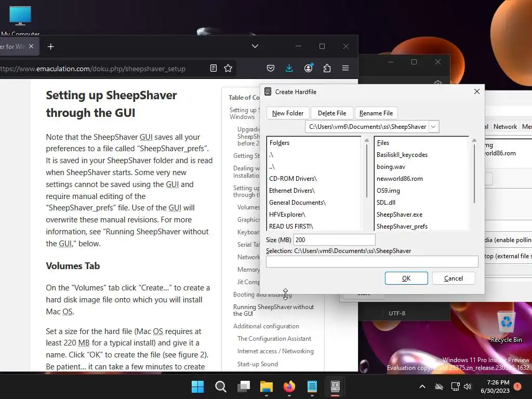Select the HFVExplorer\ folder

pyautogui.click(x=287, y=215)
